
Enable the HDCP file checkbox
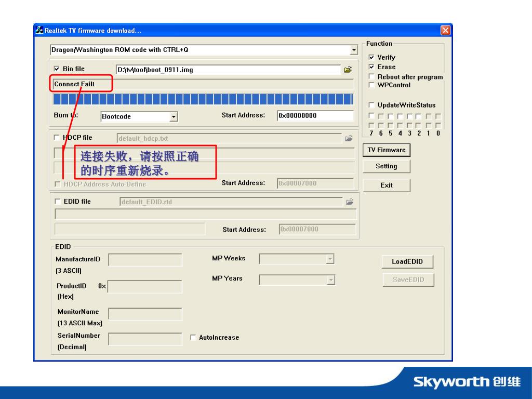[x=57, y=137]
